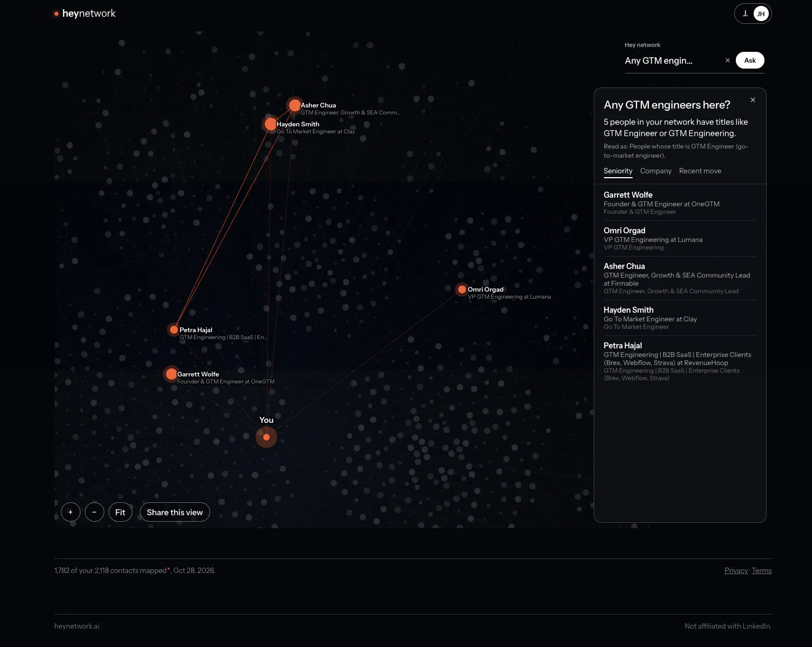Click the 'Not affiliated with LinkedIn.' footer text
Viewport: 812px width, 647px height.
pyautogui.click(x=728, y=626)
